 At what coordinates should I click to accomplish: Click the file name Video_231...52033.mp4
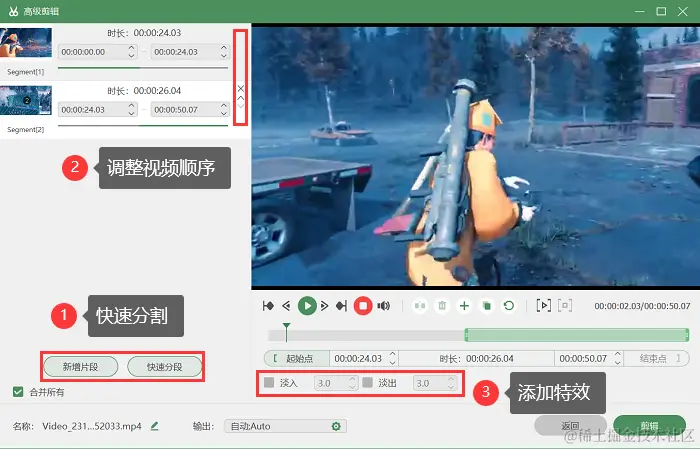point(92,426)
